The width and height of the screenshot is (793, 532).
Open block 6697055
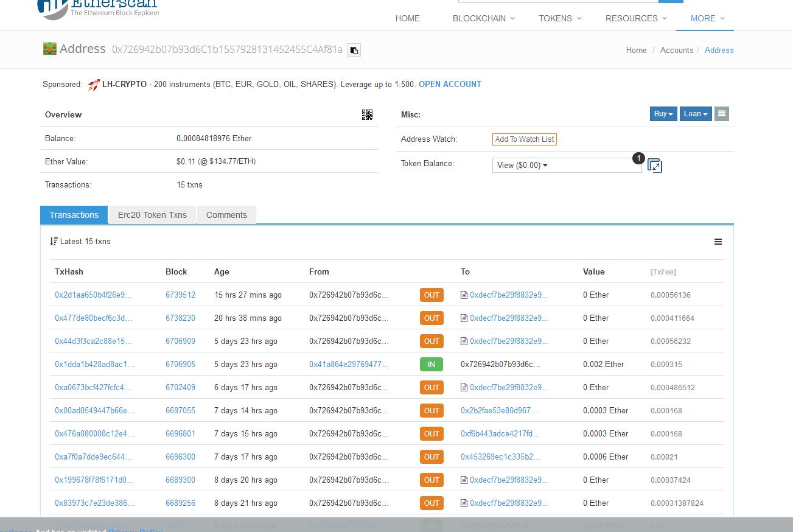(180, 411)
